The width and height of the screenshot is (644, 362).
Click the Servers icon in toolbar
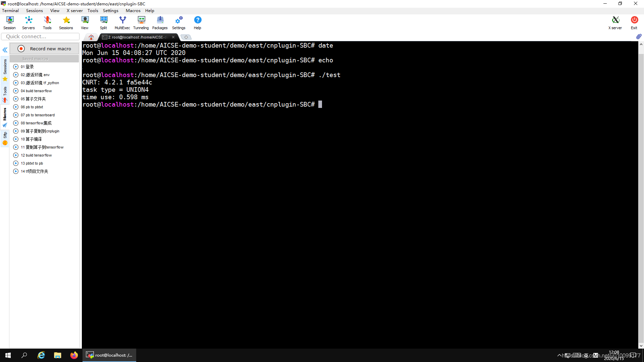[28, 22]
